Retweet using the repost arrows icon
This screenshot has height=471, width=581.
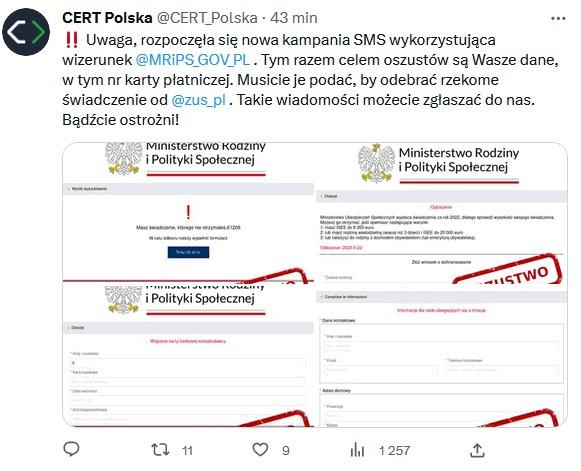(x=160, y=450)
